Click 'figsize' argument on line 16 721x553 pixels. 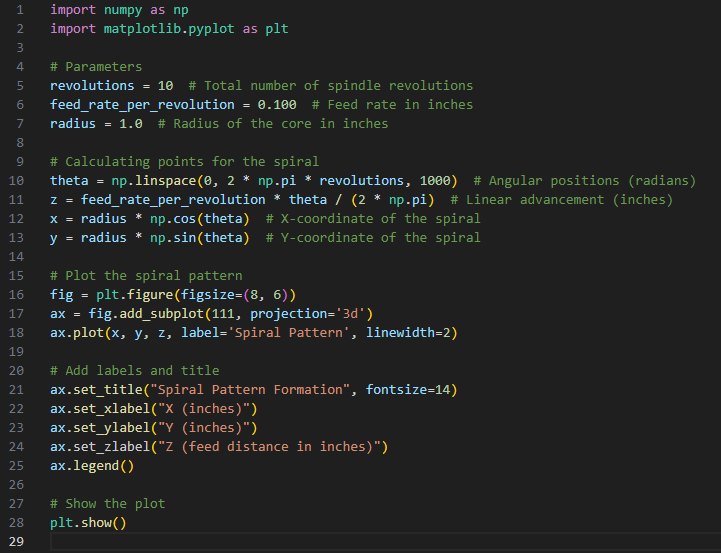coord(207,295)
